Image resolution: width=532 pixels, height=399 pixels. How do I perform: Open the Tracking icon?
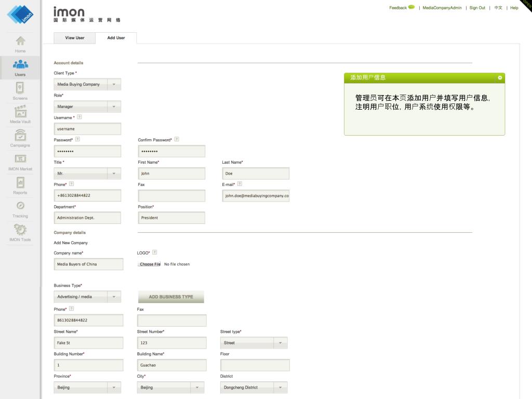point(20,206)
